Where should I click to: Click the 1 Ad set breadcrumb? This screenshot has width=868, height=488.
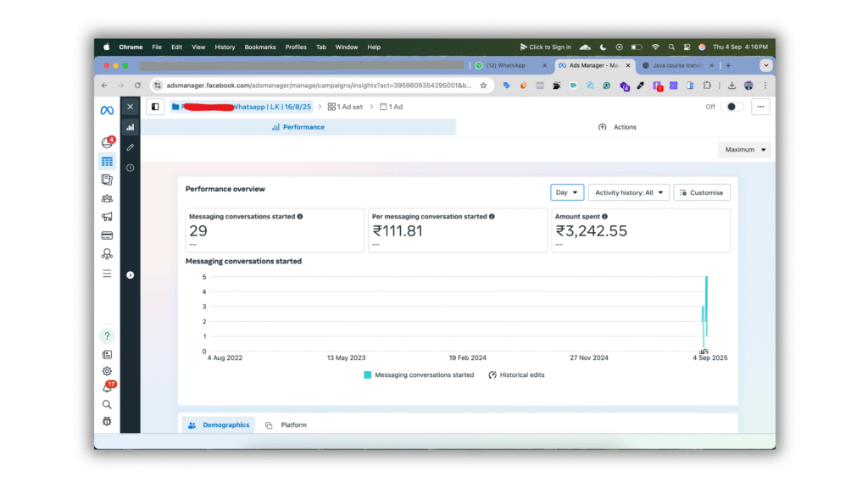pos(345,107)
